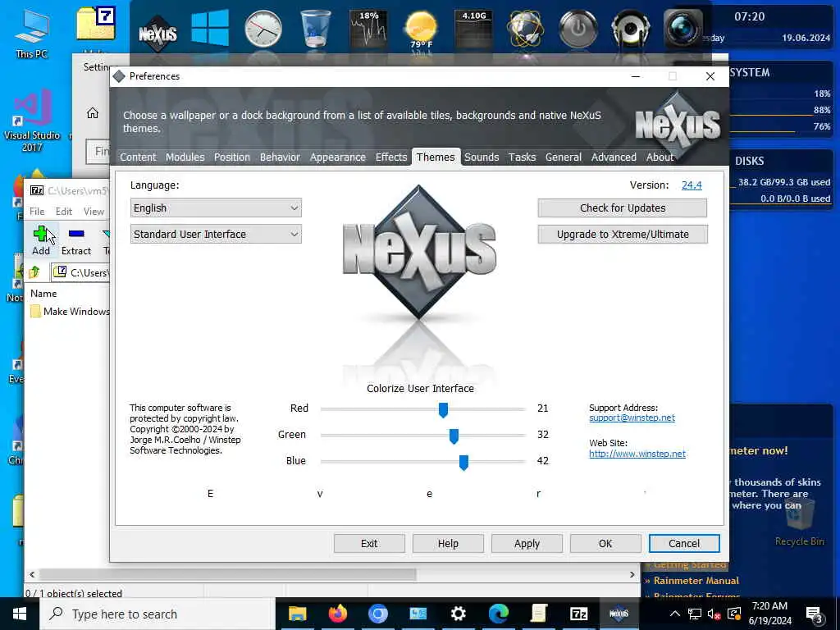Open the This PC desktop icon
The height and width of the screenshot is (630, 840).
coord(32,34)
